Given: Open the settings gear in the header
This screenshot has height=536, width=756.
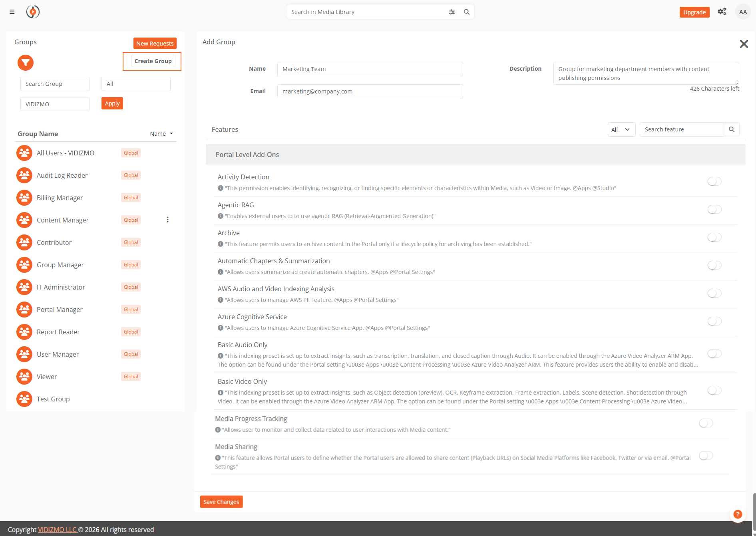Looking at the screenshot, I should [x=722, y=12].
